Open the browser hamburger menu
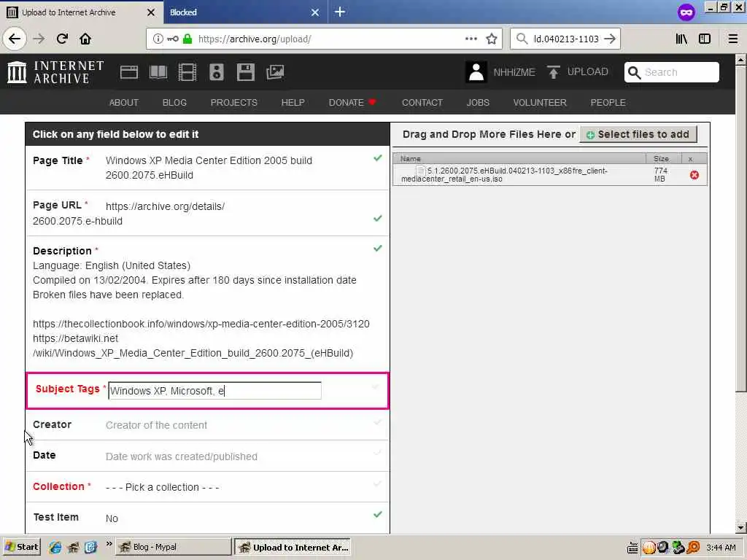Viewport: 747px width, 560px height. [x=733, y=39]
